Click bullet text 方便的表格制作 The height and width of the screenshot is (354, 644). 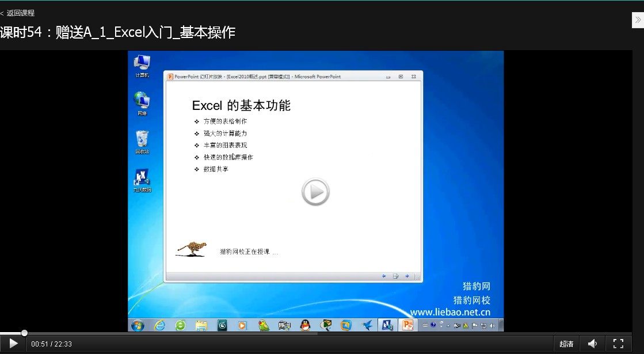click(225, 121)
